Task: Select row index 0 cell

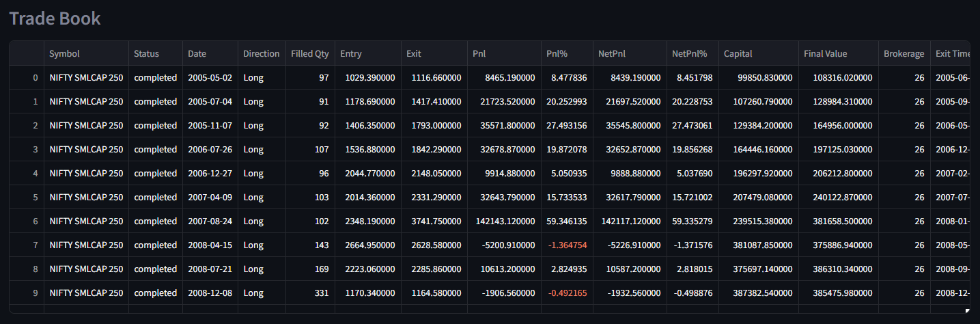Action: 27,78
